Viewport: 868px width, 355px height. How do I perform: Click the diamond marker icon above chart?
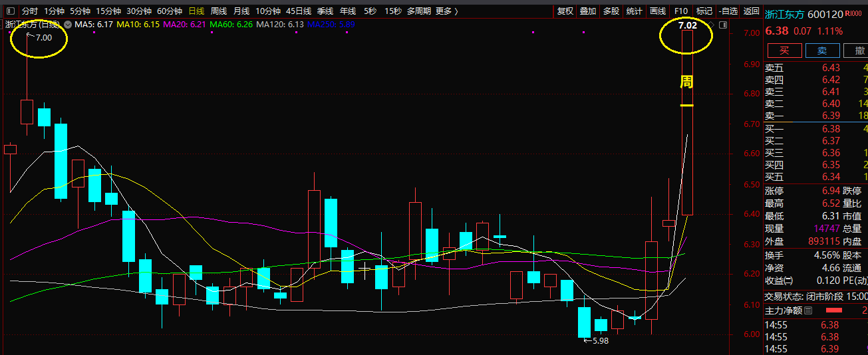pyautogui.click(x=711, y=25)
